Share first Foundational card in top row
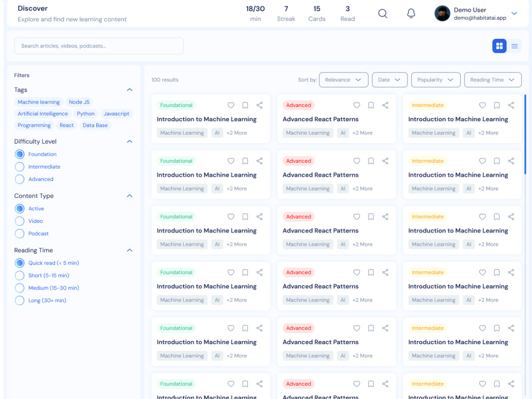Viewport: 532px width, 399px height. 259,105
